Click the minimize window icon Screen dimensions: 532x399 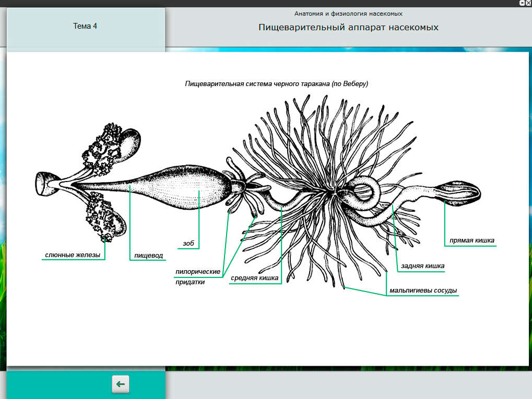(x=522, y=3)
